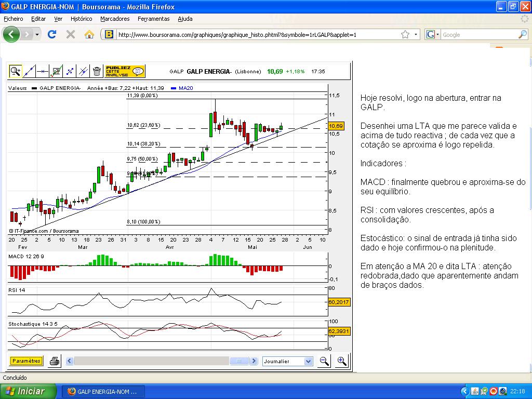Open the Ajuda menu

pos(185,19)
